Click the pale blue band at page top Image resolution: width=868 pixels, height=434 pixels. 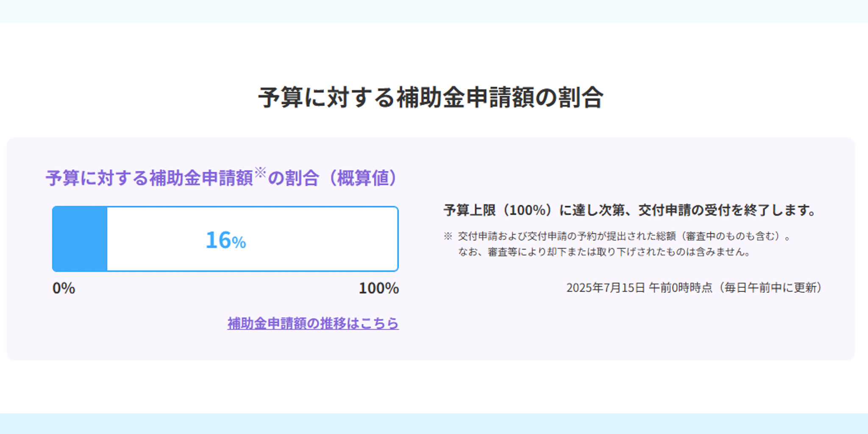[x=434, y=11]
